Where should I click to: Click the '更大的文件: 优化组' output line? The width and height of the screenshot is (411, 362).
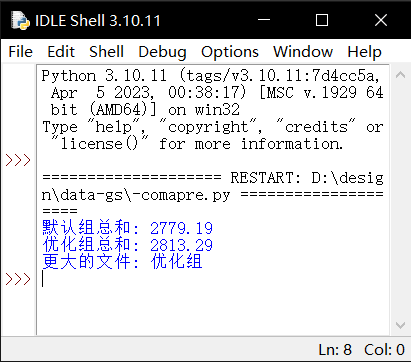pos(122,262)
